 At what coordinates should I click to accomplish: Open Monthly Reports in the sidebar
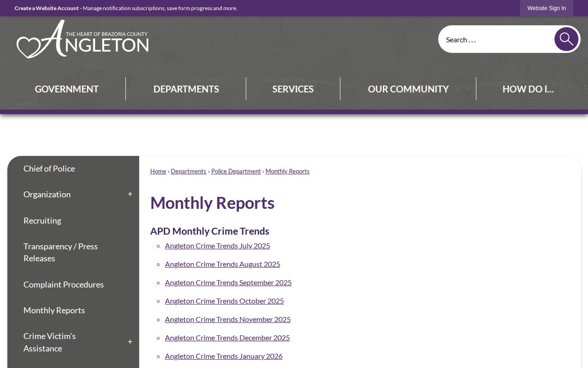pos(54,310)
